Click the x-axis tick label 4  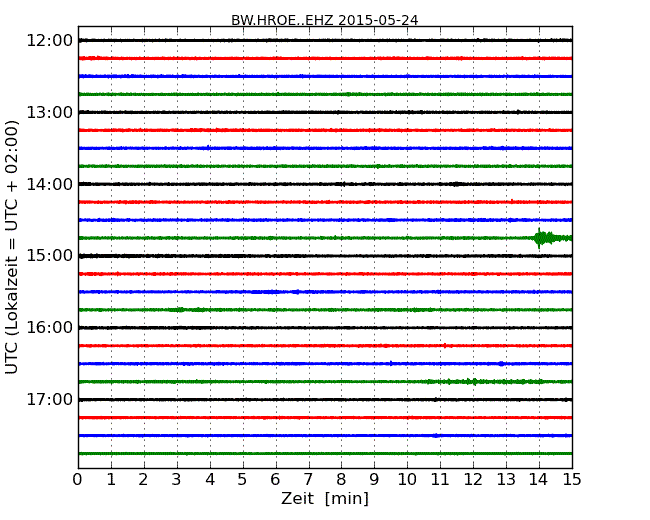point(210,480)
